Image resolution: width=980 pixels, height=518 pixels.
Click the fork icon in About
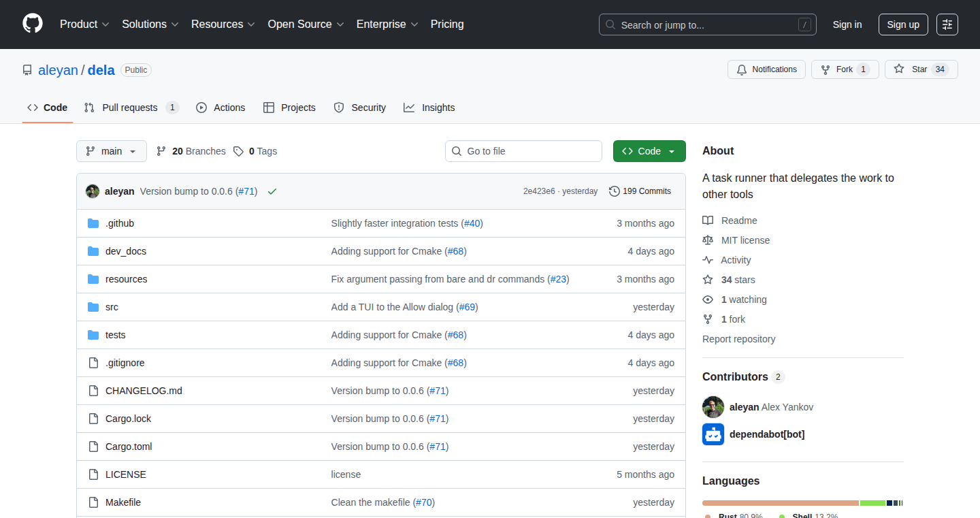click(708, 319)
